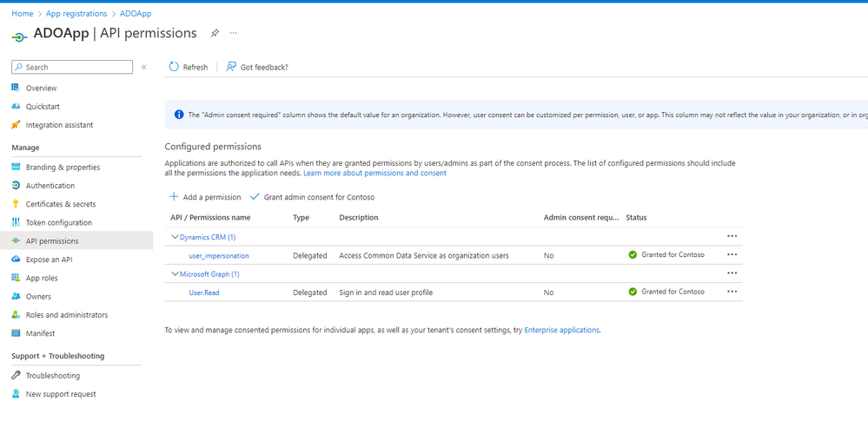Click the Home breadcrumb link
This screenshot has height=421, width=868.
click(x=22, y=14)
